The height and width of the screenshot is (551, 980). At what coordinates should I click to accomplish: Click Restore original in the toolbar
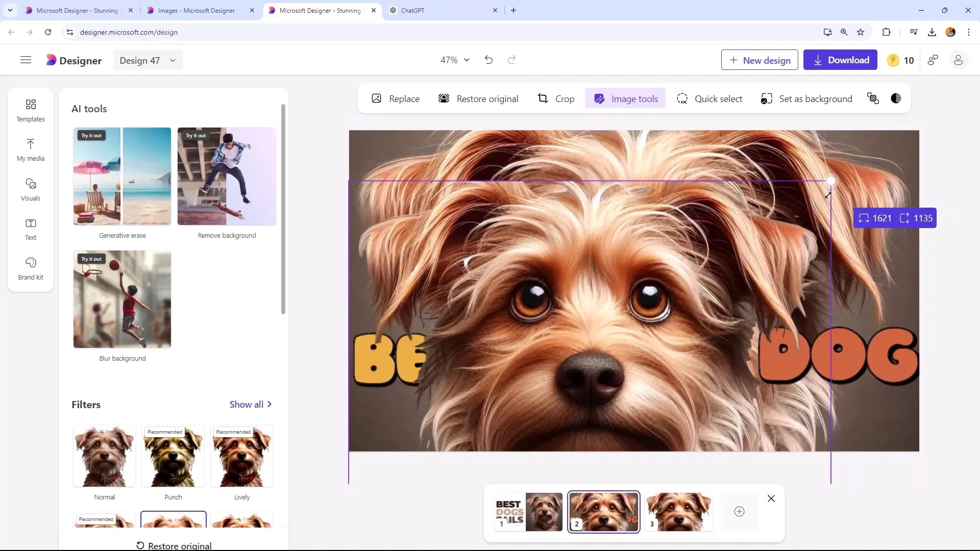pyautogui.click(x=478, y=98)
